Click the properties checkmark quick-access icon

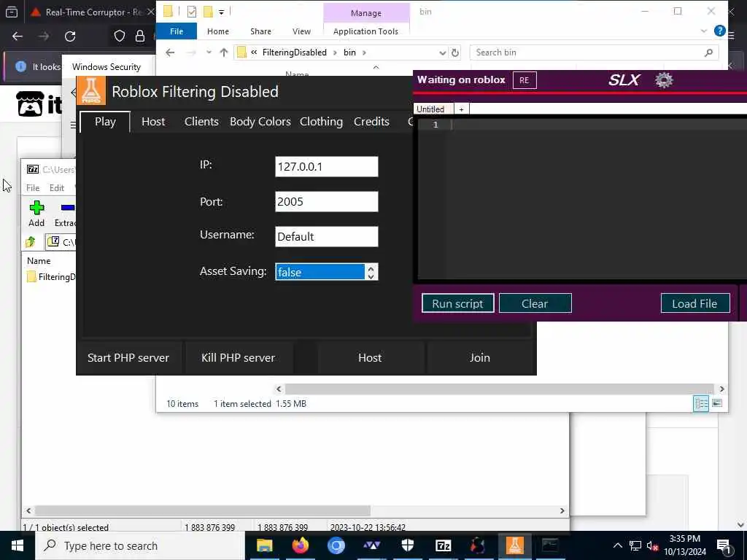(192, 12)
